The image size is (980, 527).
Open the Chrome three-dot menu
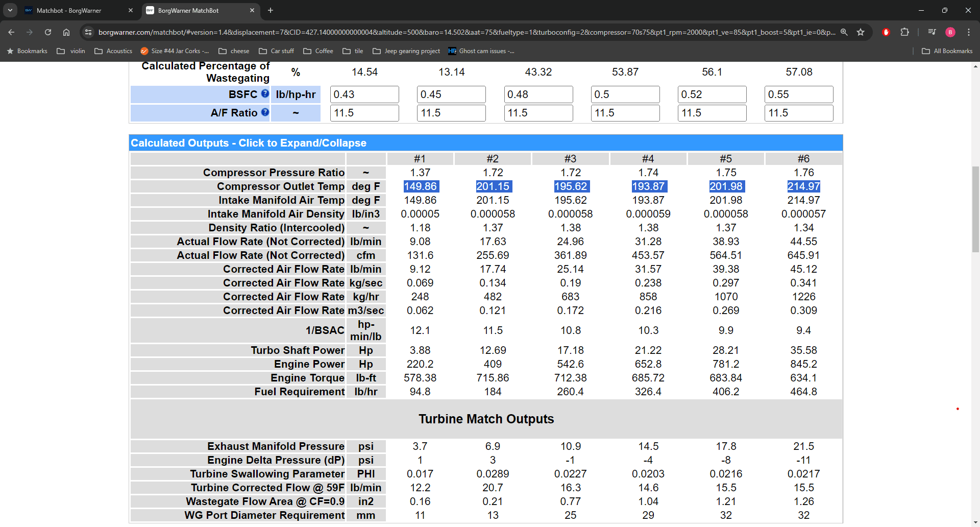click(x=969, y=32)
